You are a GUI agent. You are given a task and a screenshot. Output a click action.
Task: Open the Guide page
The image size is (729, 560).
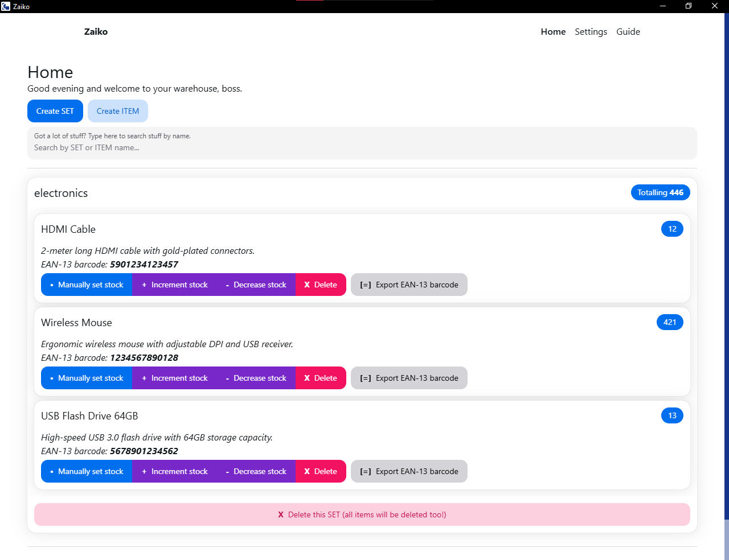[628, 32]
